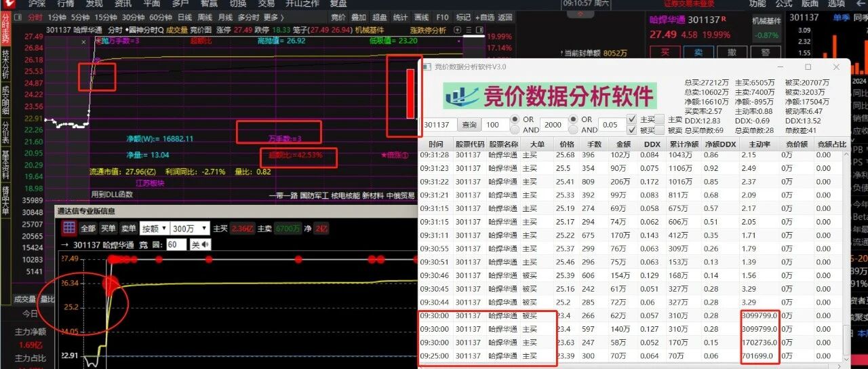This screenshot has height=369, width=868.
Task: Click the 卖单 filter button
Action: [x=128, y=229]
